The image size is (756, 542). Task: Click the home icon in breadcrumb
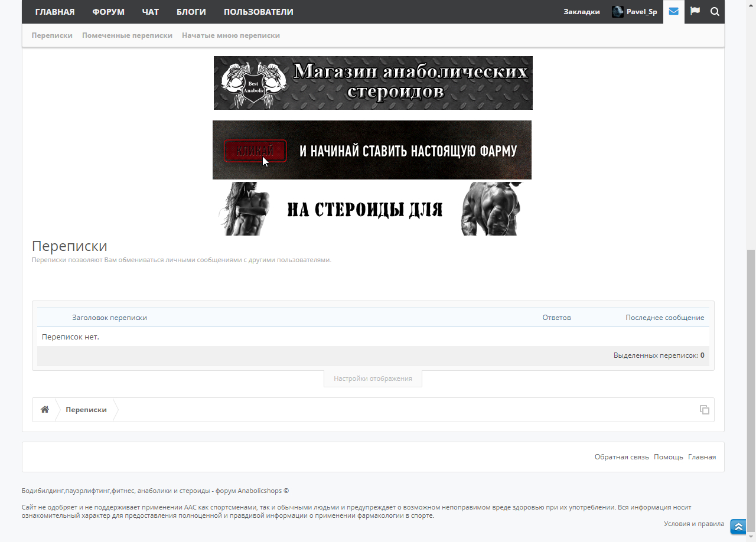tap(45, 410)
